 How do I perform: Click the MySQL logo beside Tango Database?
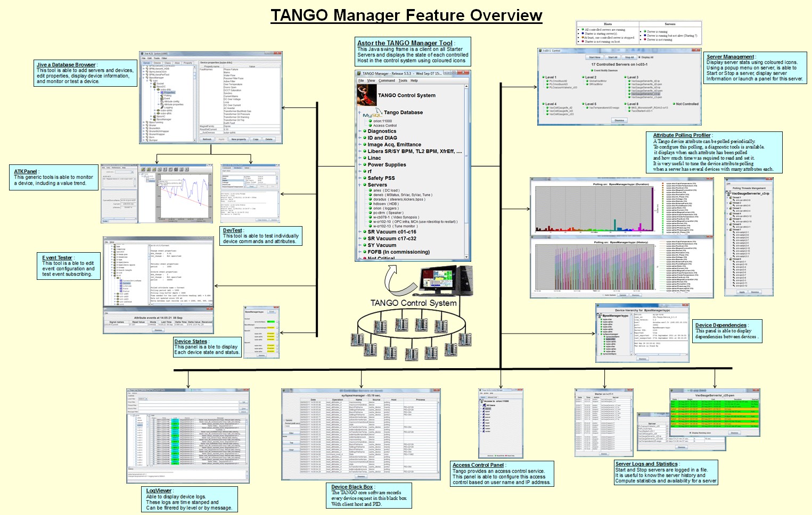click(x=372, y=113)
